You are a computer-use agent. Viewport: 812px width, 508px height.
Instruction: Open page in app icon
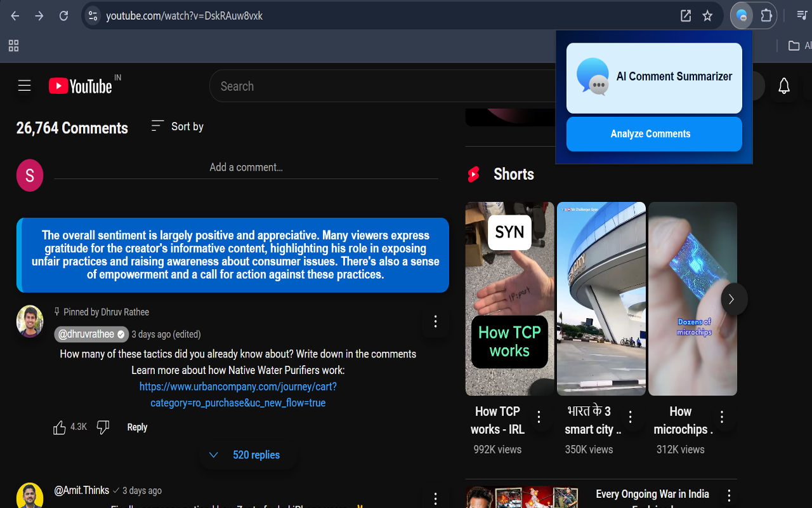tap(686, 16)
